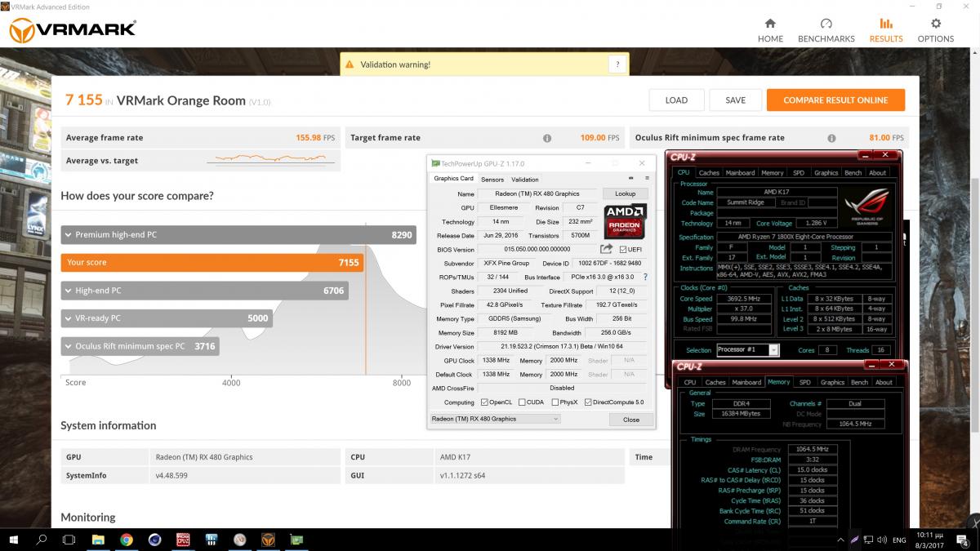
Task: Click the CPU-Z taskbar icon
Action: [x=183, y=540]
